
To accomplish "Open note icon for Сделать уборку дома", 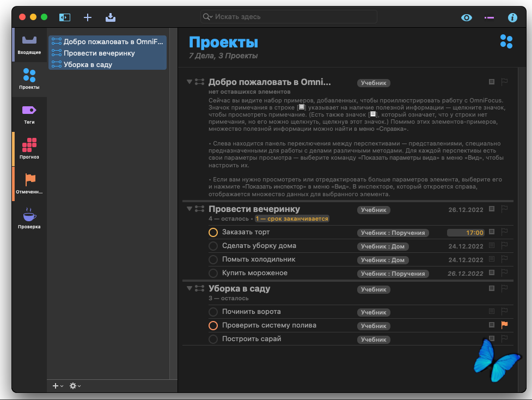I will point(491,245).
